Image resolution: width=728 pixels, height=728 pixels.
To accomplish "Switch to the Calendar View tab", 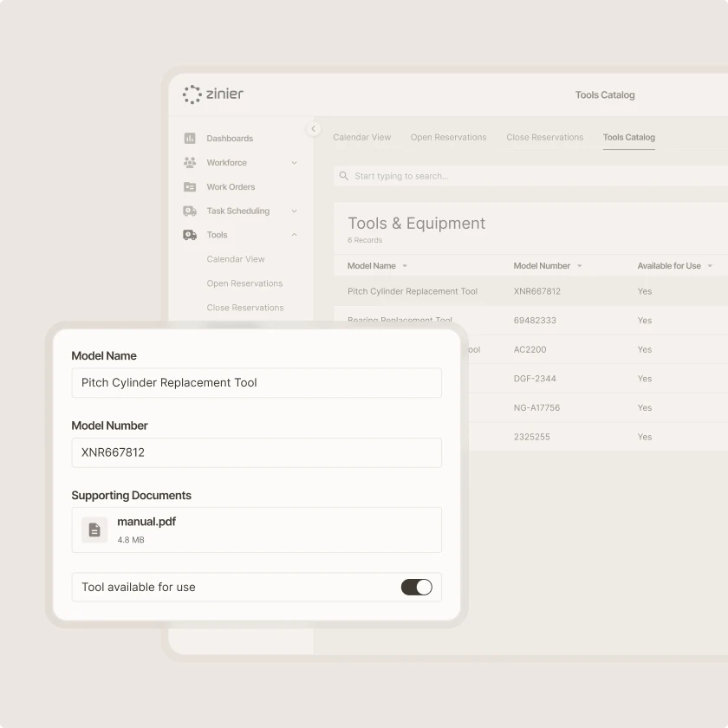I will point(361,138).
